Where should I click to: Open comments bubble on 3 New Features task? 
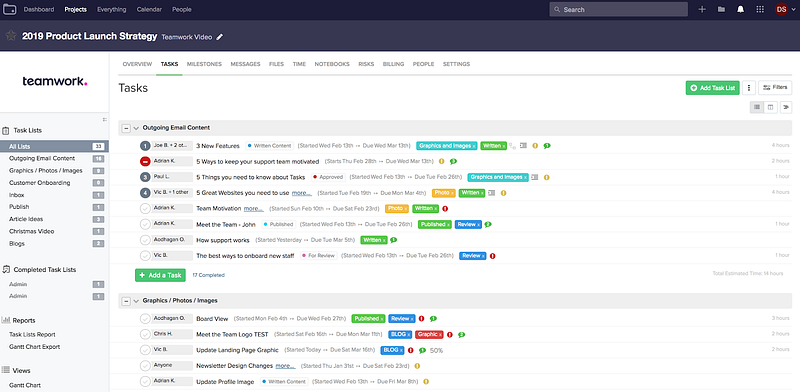pos(547,146)
